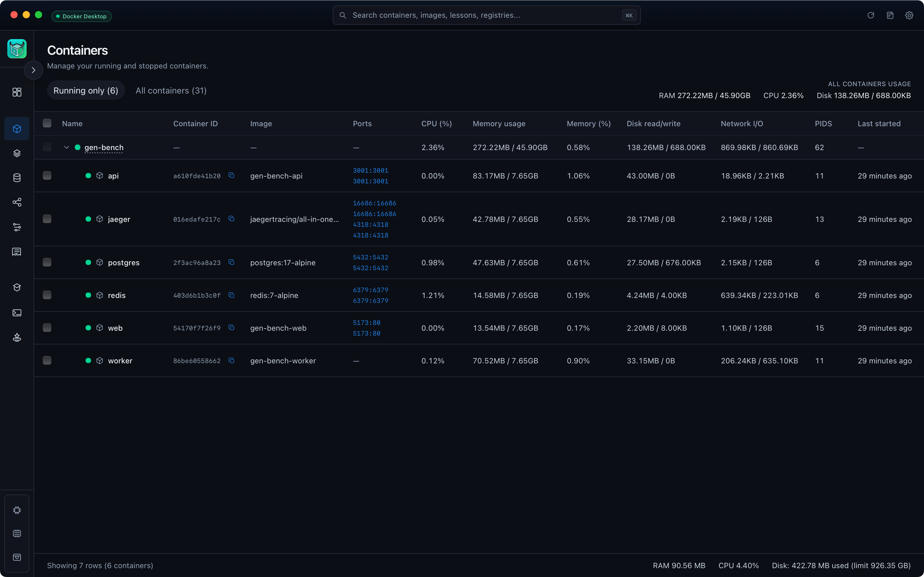Select the web container checkbox
This screenshot has width=924, height=577.
47,327
